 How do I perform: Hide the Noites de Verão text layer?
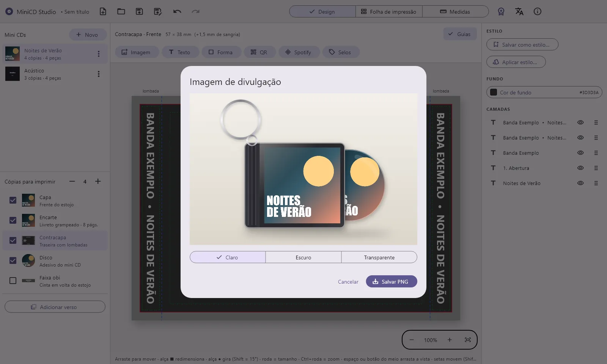(580, 183)
